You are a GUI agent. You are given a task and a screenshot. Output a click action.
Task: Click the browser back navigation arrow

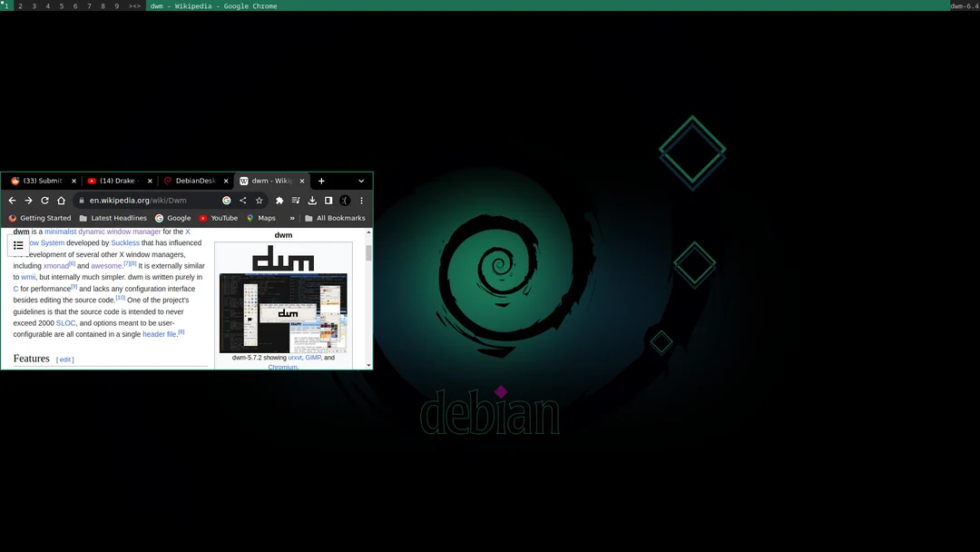coord(12,200)
